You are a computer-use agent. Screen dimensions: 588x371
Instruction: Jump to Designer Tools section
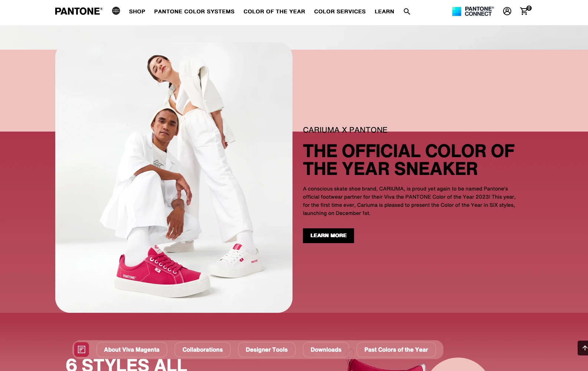click(267, 350)
